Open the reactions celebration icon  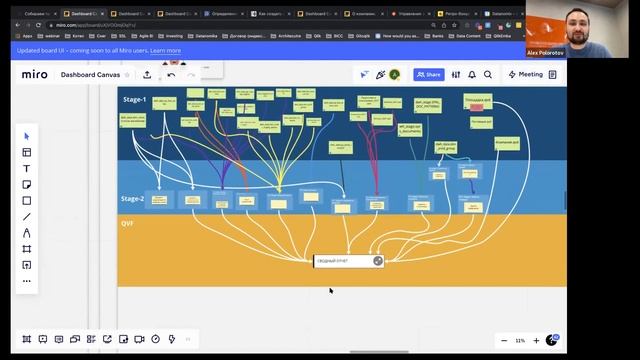point(380,74)
